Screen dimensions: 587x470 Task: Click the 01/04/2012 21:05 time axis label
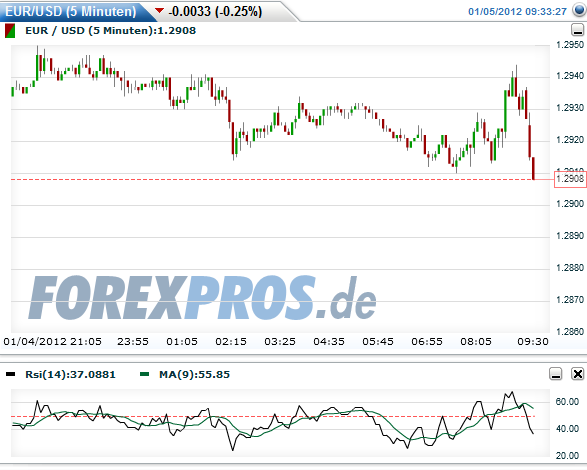point(52,342)
